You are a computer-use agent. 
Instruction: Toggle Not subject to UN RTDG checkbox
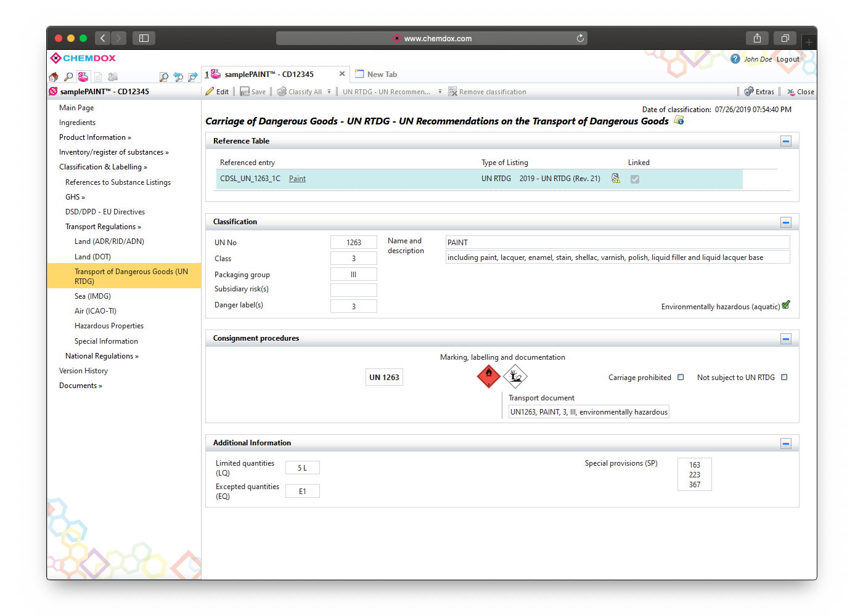784,377
